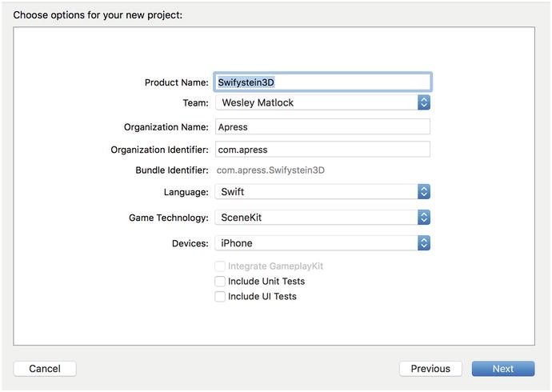This screenshot has height=392, width=552.
Task: Click the Organization Name field containing Apress
Action: (322, 126)
